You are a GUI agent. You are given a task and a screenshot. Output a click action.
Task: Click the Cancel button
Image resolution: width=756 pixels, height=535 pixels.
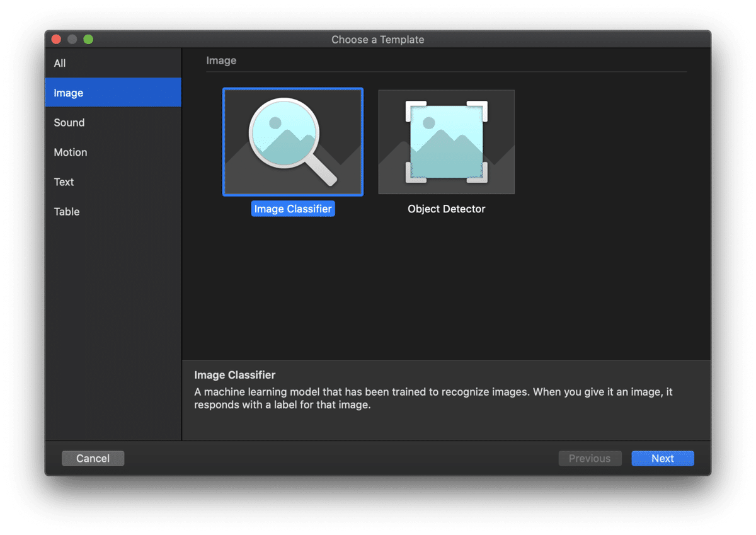93,458
